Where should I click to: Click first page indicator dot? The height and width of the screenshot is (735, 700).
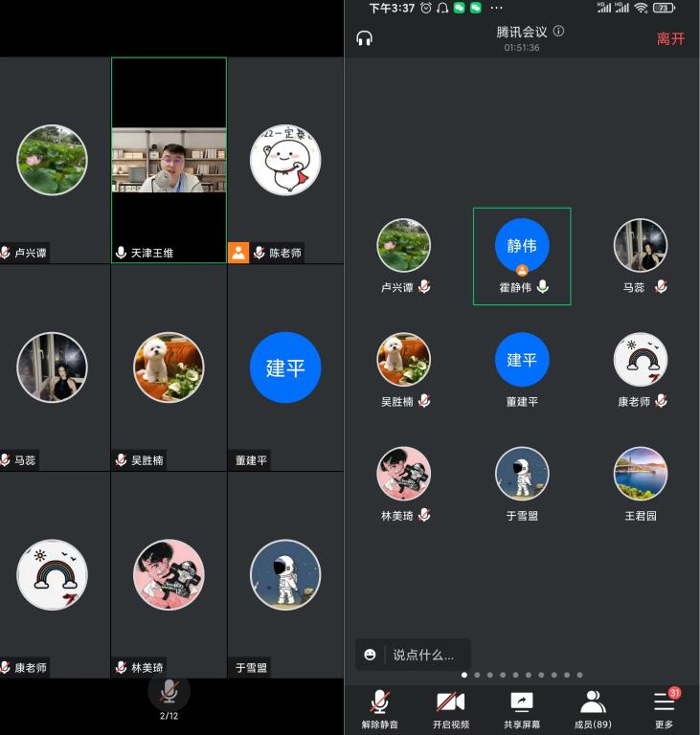coord(464,675)
